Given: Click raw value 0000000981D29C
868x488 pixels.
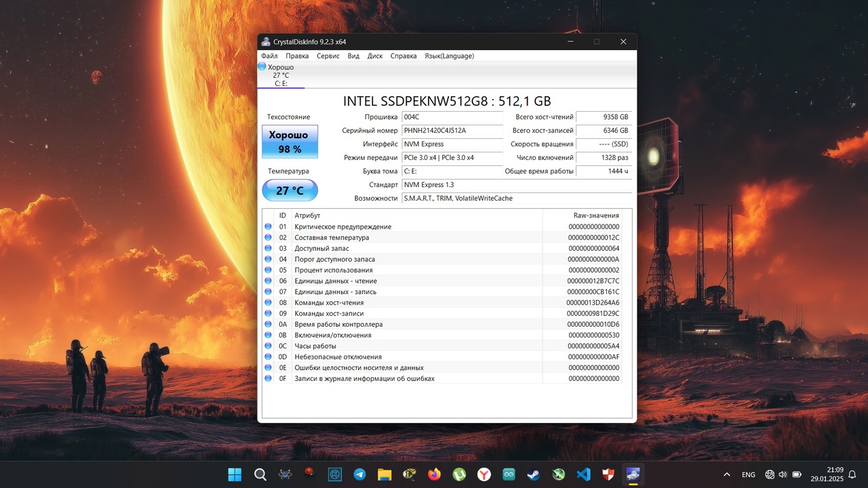Looking at the screenshot, I should tap(593, 313).
